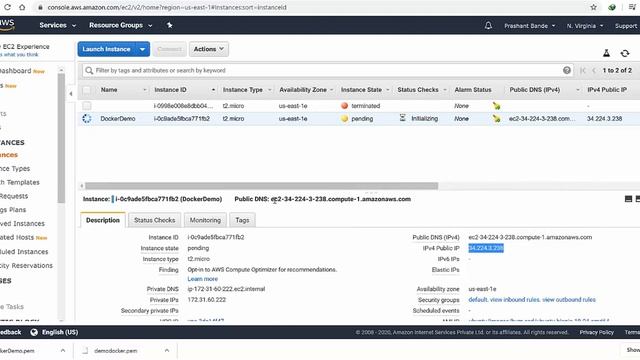The width and height of the screenshot is (640, 360).
Task: Open the experiments flask icon
Action: click(607, 53)
